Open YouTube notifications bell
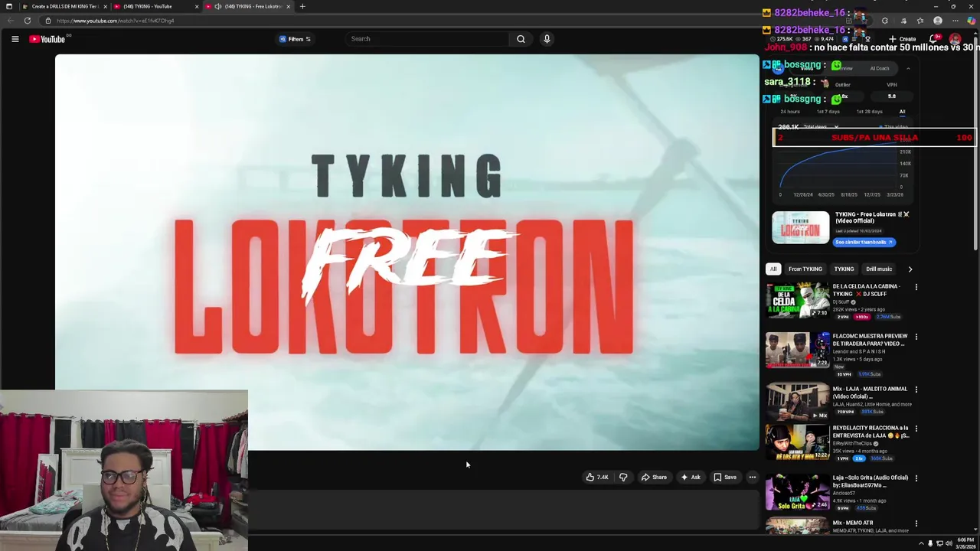The width and height of the screenshot is (980, 551). pyautogui.click(x=934, y=39)
